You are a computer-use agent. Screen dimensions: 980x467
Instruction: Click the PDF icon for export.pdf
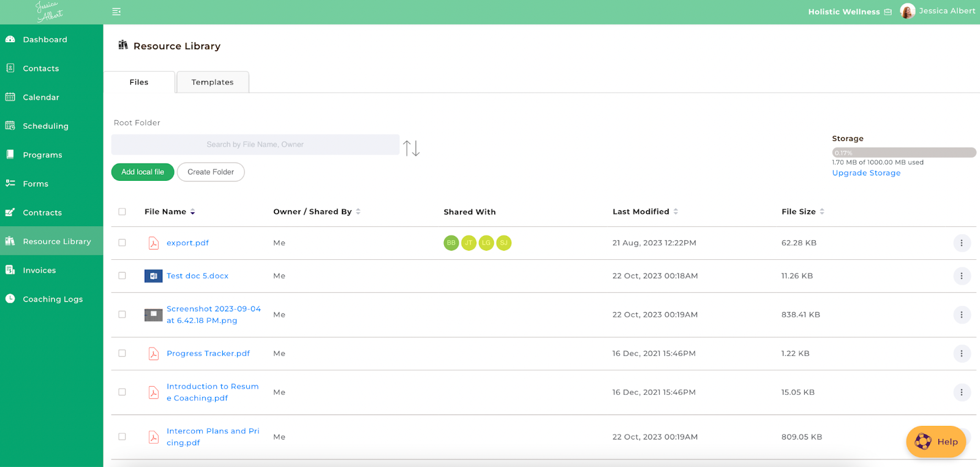point(154,243)
